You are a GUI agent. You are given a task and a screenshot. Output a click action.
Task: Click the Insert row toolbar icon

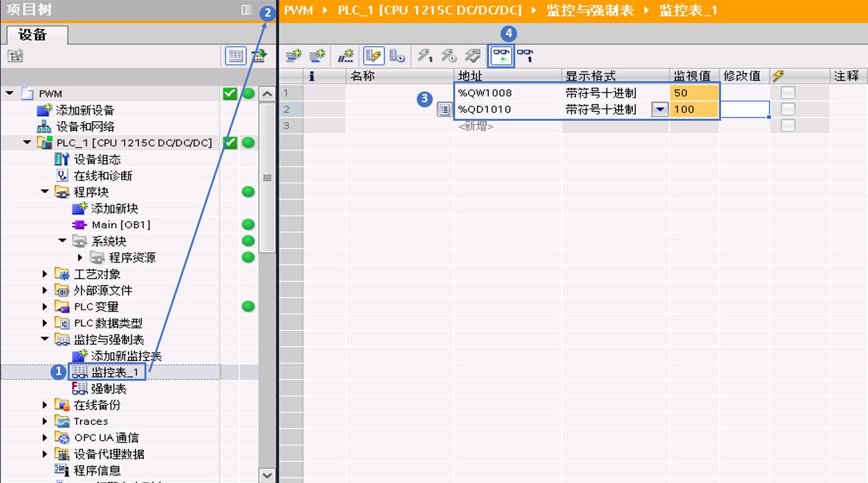click(293, 56)
